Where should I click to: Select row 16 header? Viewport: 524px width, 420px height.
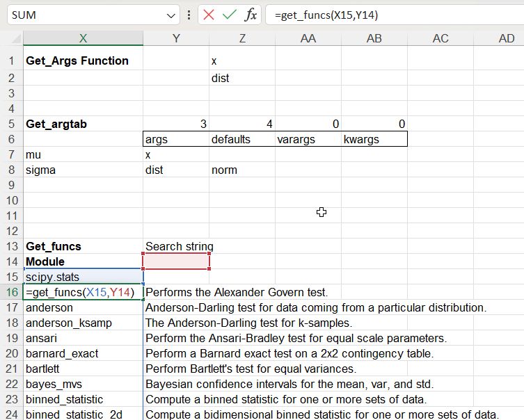11,292
